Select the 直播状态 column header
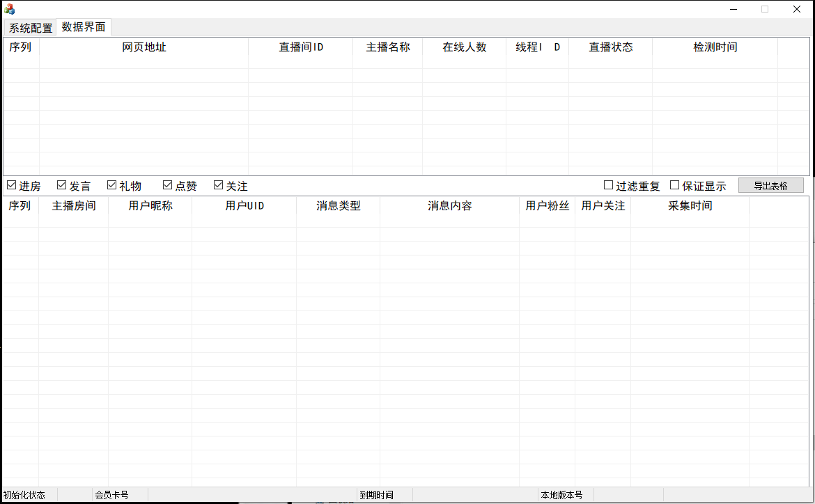815x504 pixels. click(611, 47)
